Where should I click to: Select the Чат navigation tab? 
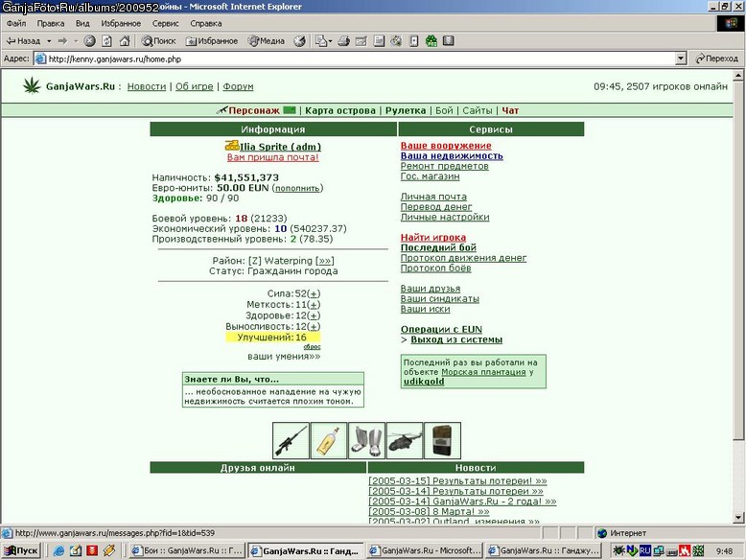coord(510,110)
